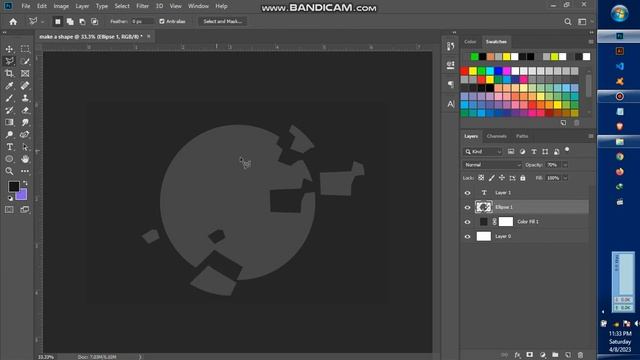Click the Select and Mask button

click(x=222, y=21)
